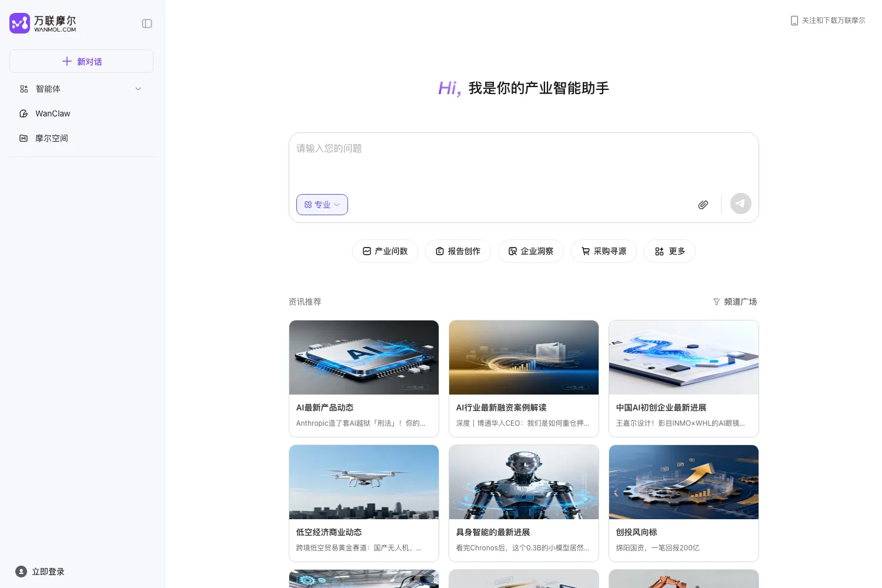Open the WanClaw sidebar item
The width and height of the screenshot is (882, 588).
click(81, 113)
